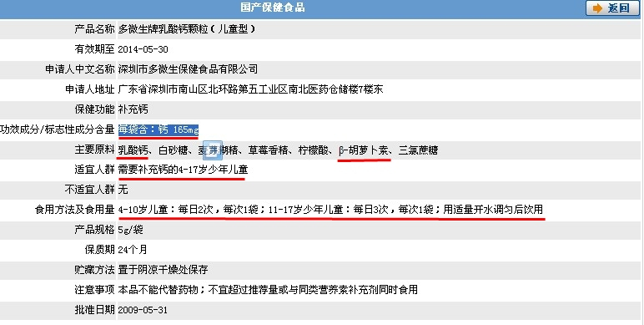Screen dimensions: 644x325
Task: Click applicant name 深圳市多微生保健食品有限公司
Action: point(188,69)
